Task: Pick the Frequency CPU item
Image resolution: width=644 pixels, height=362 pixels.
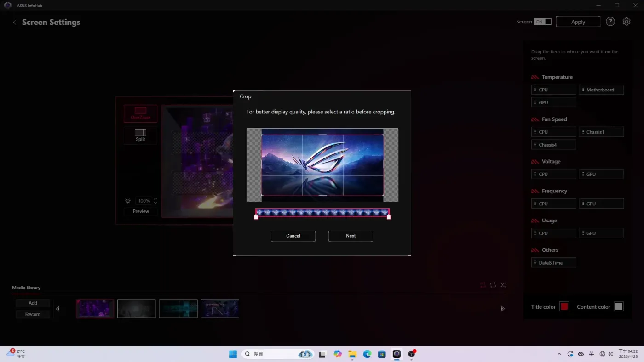Action: [554, 204]
